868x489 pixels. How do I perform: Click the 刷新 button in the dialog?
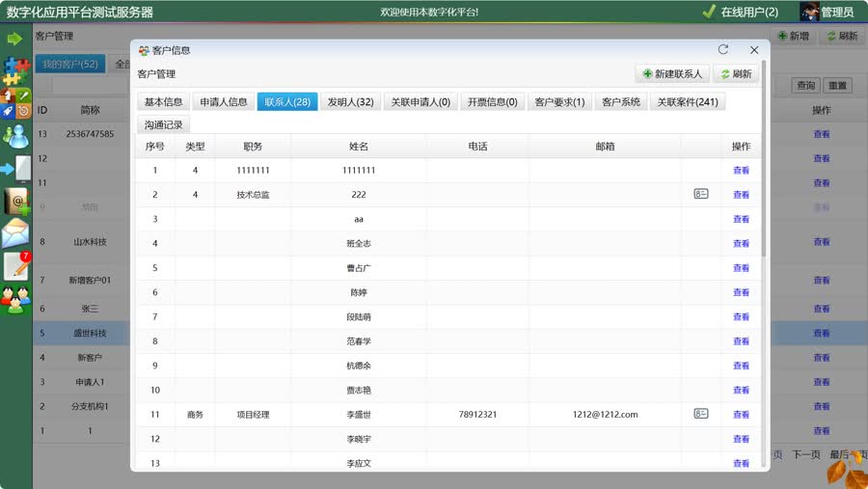pyautogui.click(x=736, y=74)
